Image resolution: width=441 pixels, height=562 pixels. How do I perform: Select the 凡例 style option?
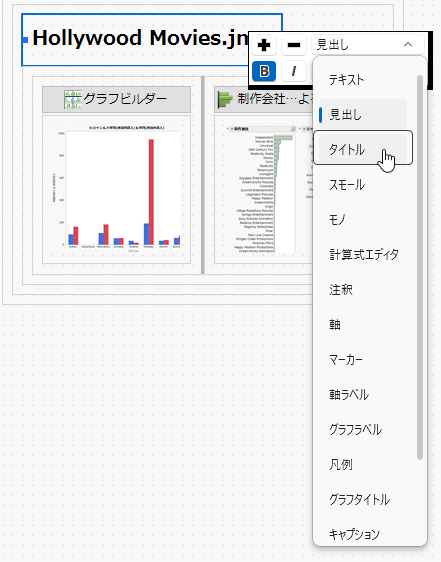363,465
